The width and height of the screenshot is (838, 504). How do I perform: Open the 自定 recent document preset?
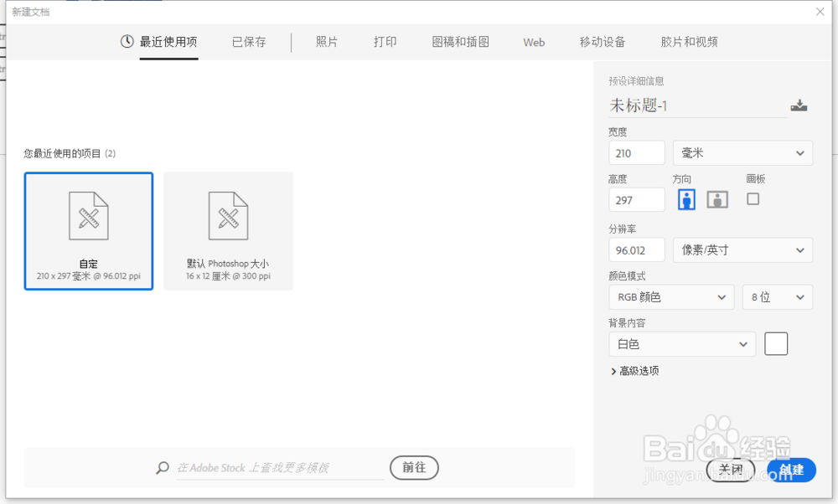(x=88, y=231)
